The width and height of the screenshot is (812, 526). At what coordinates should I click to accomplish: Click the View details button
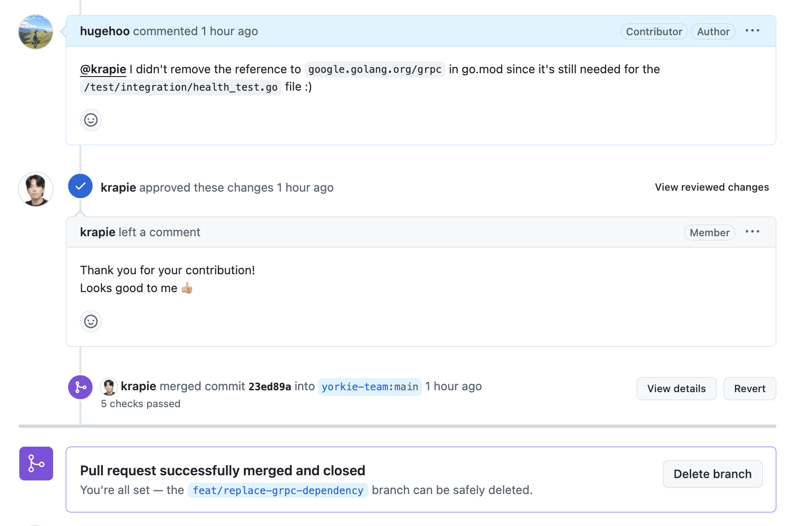(676, 389)
